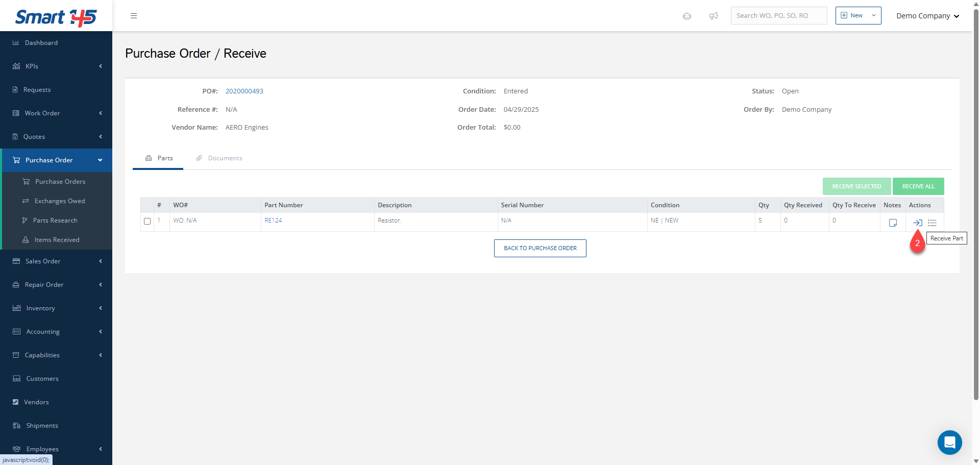980x465 pixels.
Task: Click the Shipments truck icon
Action: click(16, 426)
